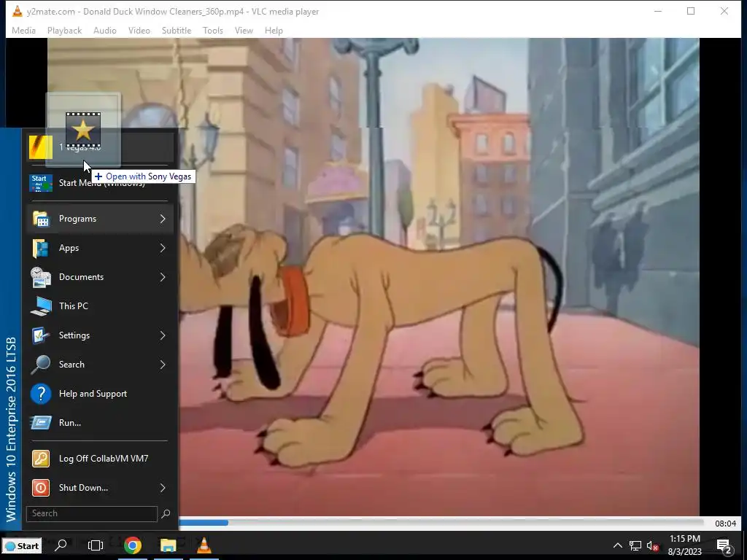Open the Playback menu in VLC

pos(64,31)
